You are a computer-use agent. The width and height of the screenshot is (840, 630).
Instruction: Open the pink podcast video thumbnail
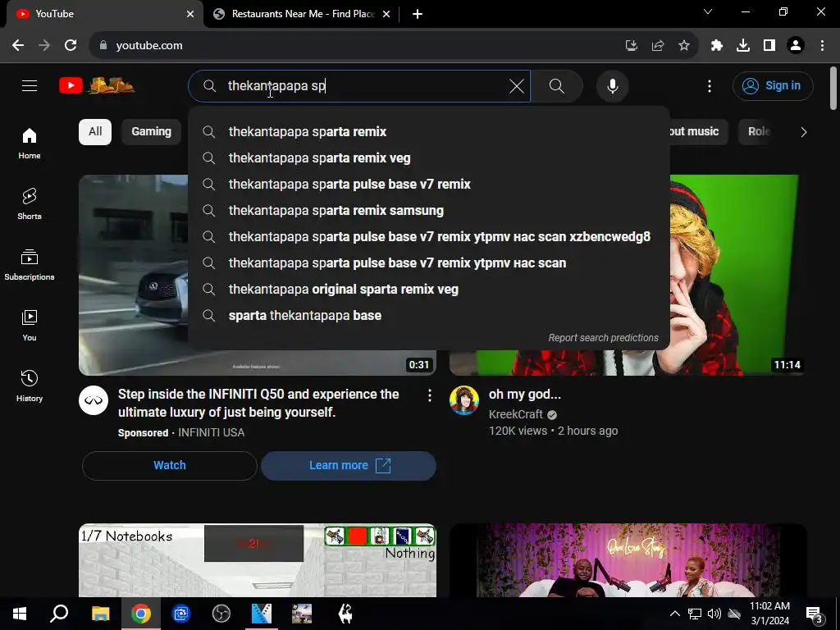click(628, 559)
